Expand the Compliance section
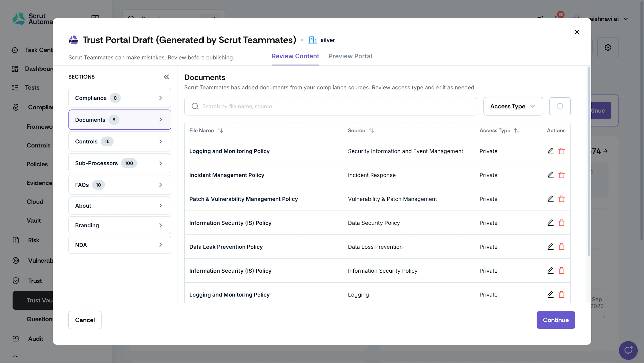 (x=120, y=98)
